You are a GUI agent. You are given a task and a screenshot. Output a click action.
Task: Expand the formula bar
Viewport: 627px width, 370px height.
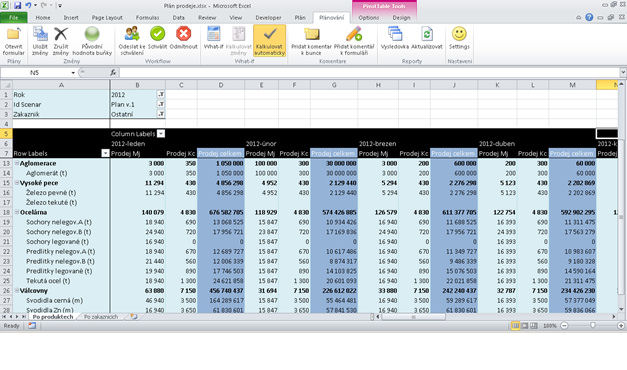click(623, 72)
